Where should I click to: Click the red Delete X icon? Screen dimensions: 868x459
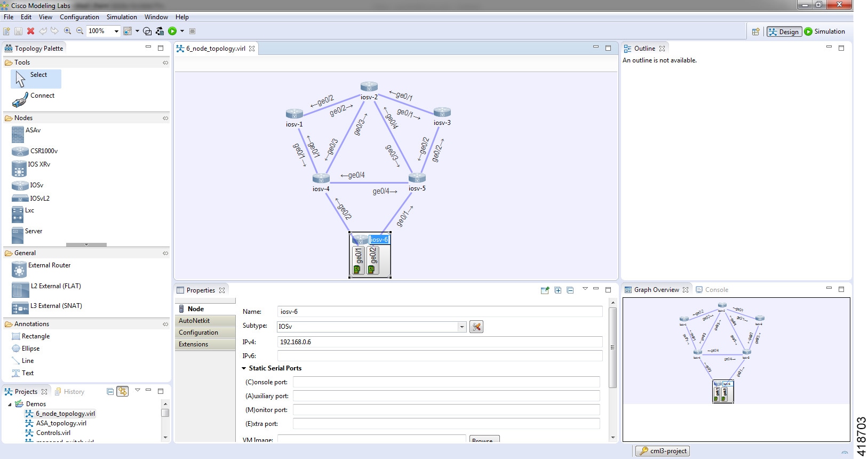[x=30, y=31]
